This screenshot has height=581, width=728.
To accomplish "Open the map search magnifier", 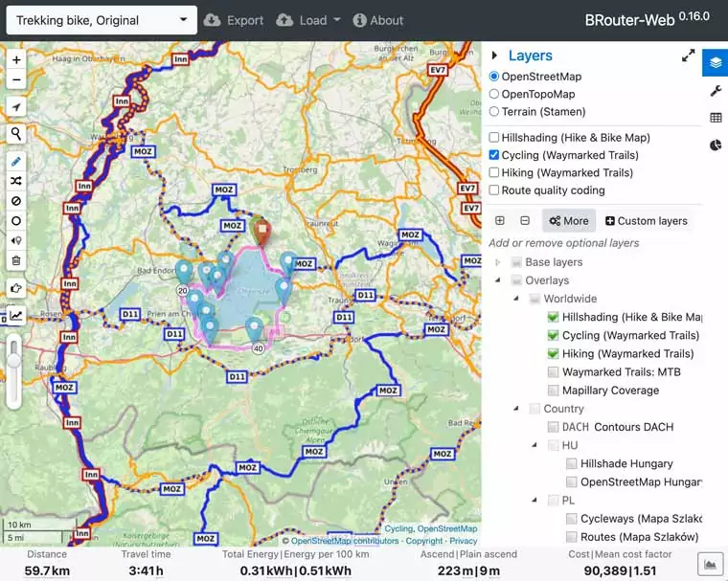I will coord(16,134).
